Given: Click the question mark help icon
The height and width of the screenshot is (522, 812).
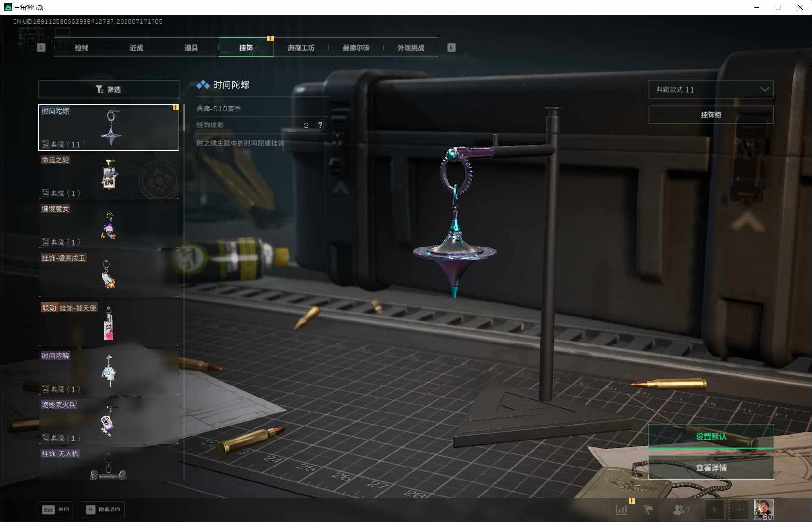Looking at the screenshot, I should click(x=320, y=125).
